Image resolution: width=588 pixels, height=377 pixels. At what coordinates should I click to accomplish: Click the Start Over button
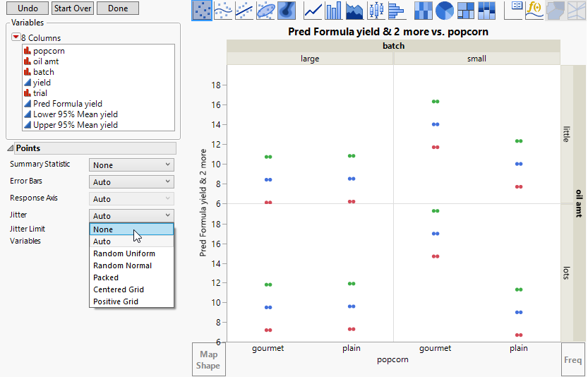[73, 8]
